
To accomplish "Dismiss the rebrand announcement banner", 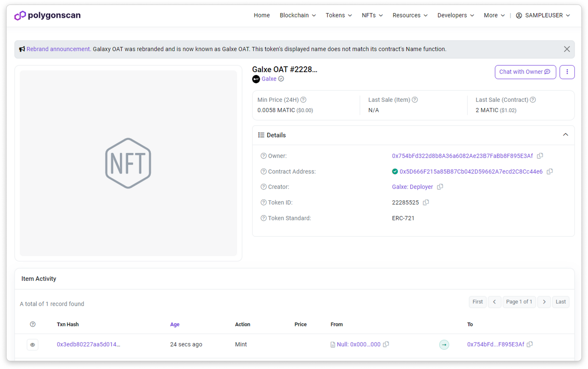I will point(567,49).
